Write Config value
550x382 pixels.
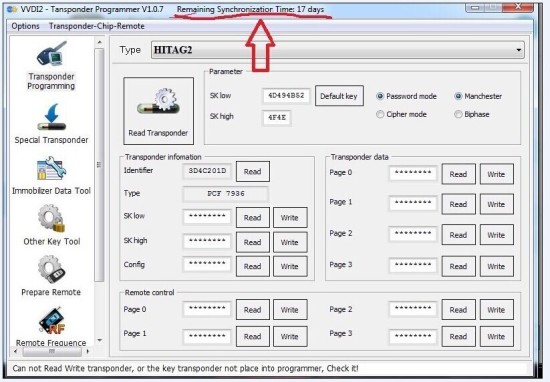290,266
